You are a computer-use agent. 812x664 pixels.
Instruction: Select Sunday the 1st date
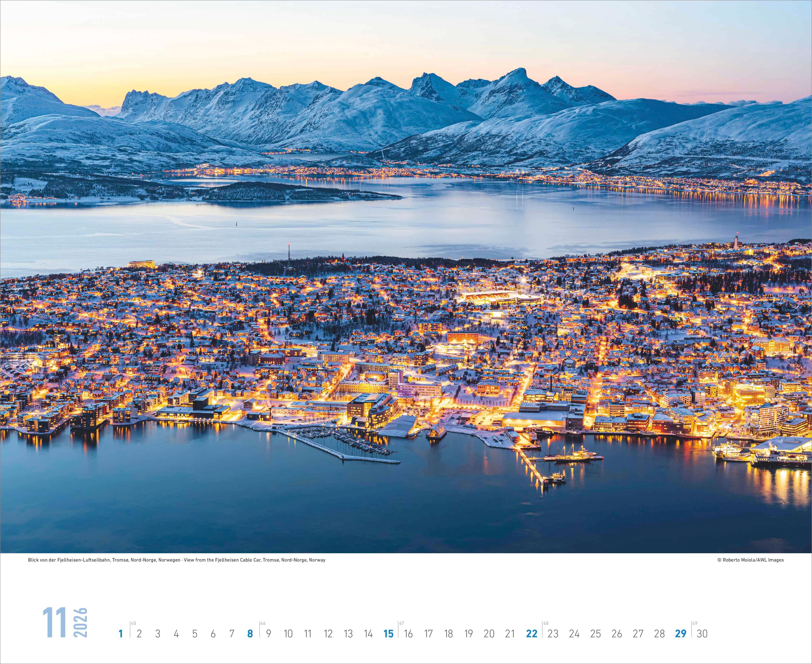[x=121, y=634]
